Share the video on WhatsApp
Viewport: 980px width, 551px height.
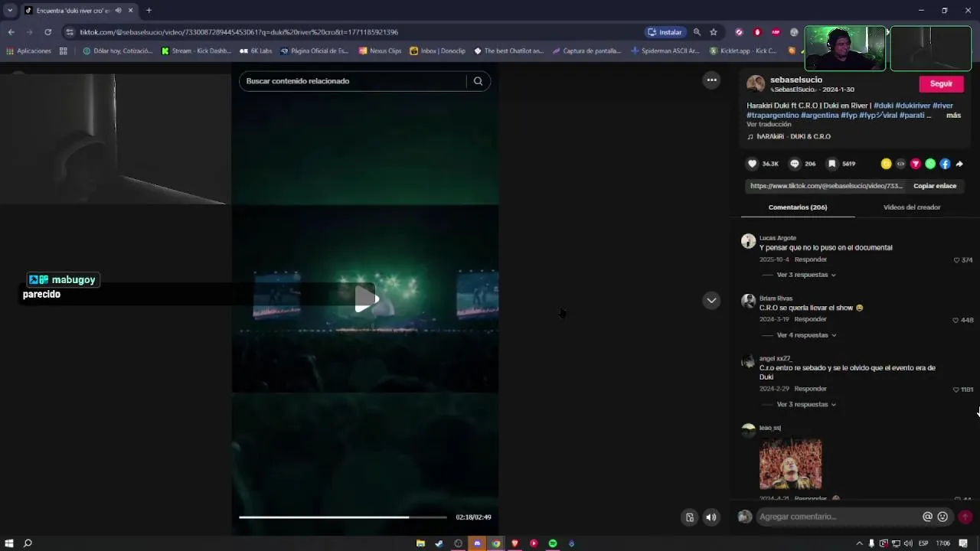point(930,164)
